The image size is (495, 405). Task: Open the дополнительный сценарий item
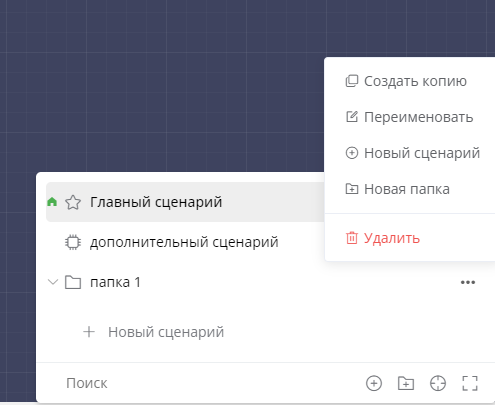(x=184, y=242)
